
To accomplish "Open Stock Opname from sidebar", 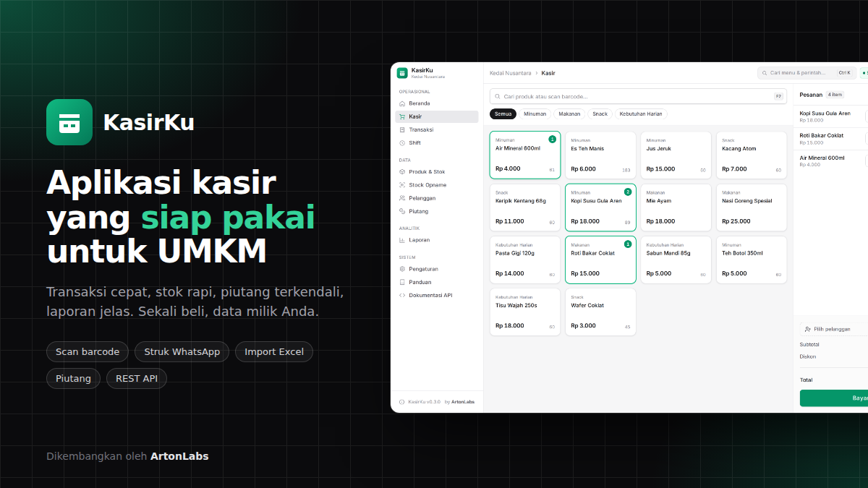I will [437, 185].
